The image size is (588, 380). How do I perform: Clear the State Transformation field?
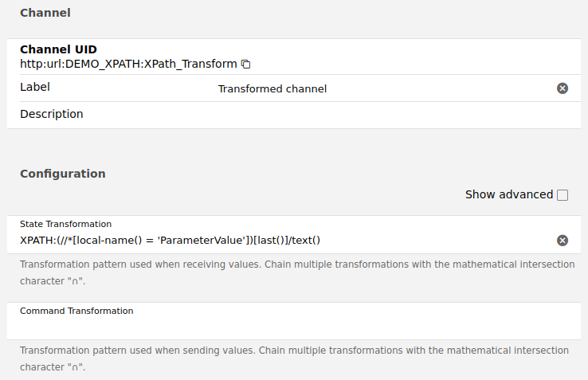click(x=563, y=241)
